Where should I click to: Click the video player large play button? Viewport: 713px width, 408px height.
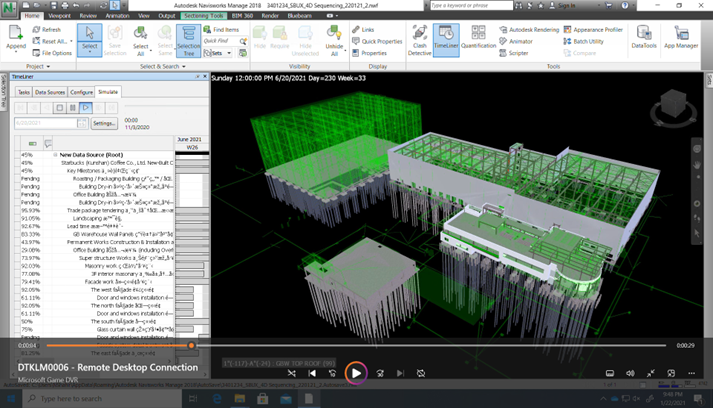click(x=356, y=373)
